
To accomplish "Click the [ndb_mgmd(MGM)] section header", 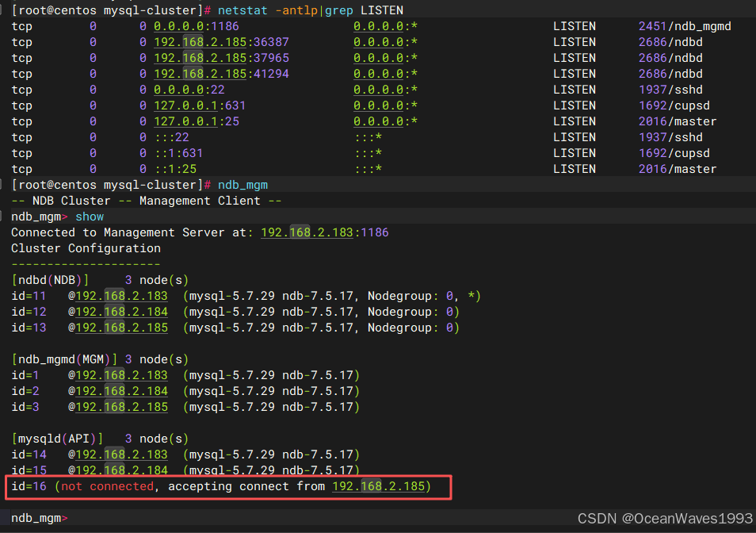I will click(64, 359).
